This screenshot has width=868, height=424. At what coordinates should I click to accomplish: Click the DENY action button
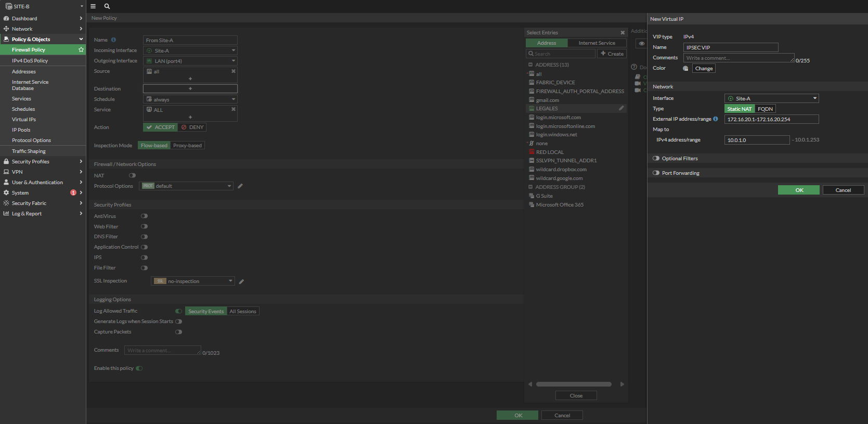coord(192,127)
